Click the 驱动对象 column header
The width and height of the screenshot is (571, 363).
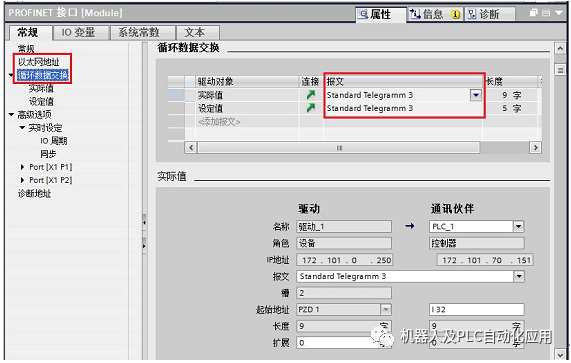tap(247, 82)
